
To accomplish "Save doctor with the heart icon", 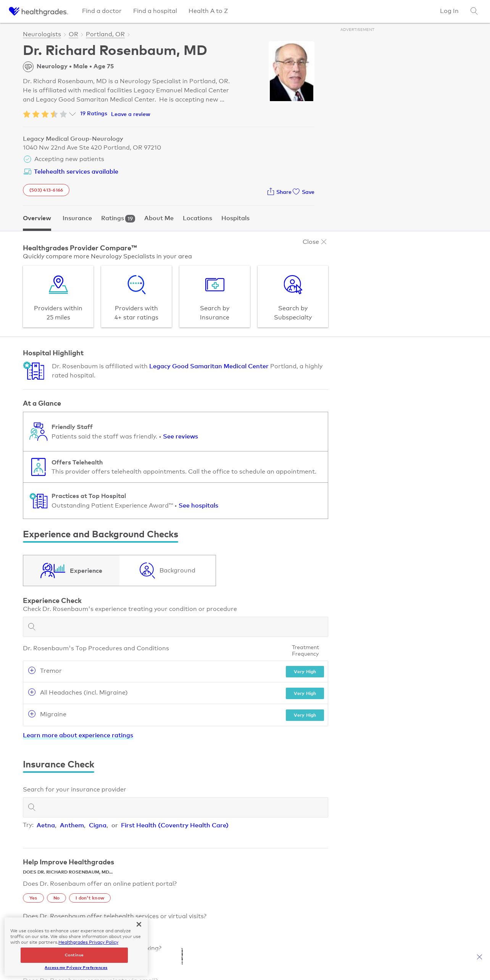I will tap(297, 192).
